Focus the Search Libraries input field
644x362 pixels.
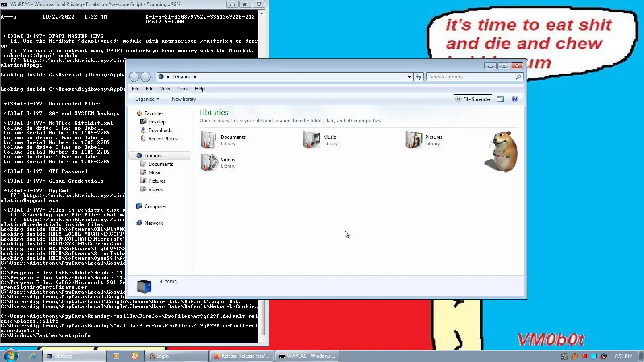[471, 77]
